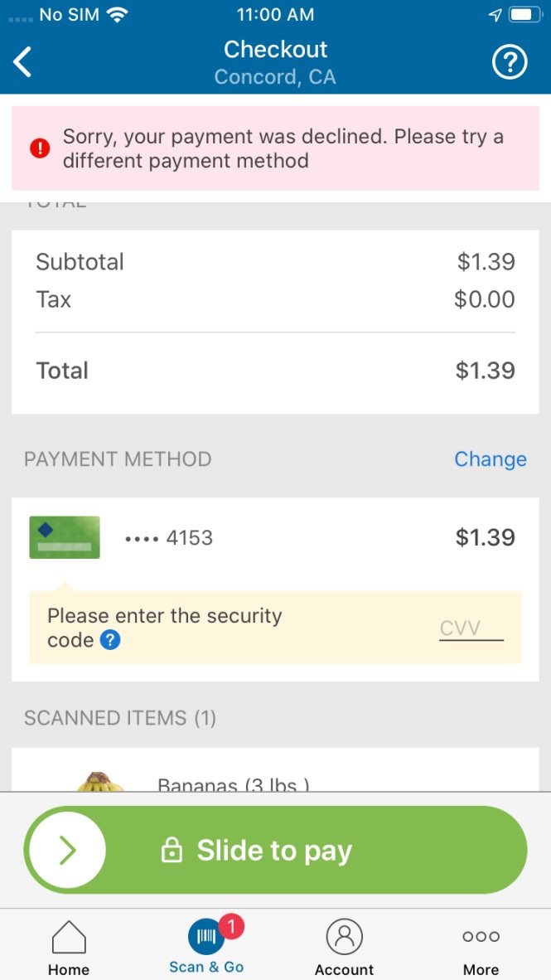The width and height of the screenshot is (551, 980).
Task: Tap the red cart badge count
Action: pos(232,926)
